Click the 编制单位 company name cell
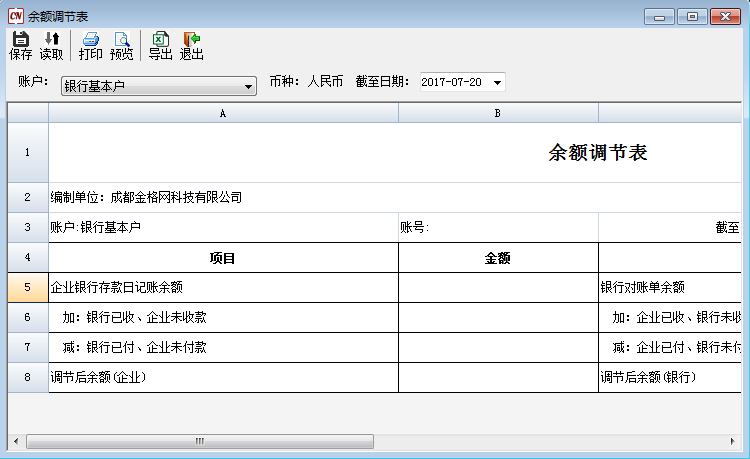750x459 pixels. [223, 198]
